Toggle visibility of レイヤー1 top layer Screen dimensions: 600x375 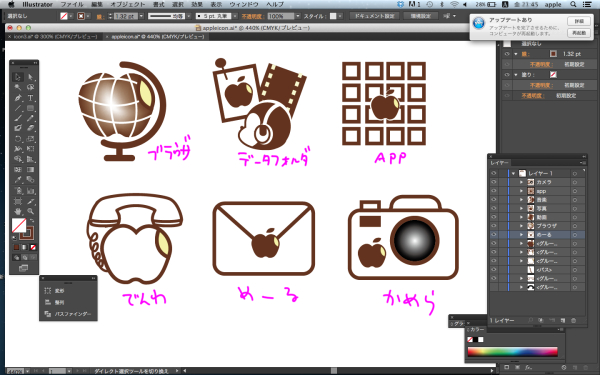pyautogui.click(x=494, y=173)
